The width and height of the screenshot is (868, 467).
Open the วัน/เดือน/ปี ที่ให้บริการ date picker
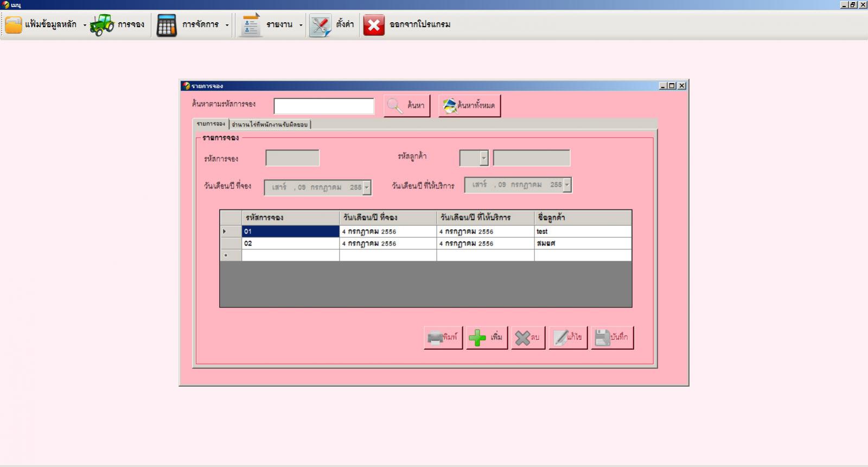(567, 185)
